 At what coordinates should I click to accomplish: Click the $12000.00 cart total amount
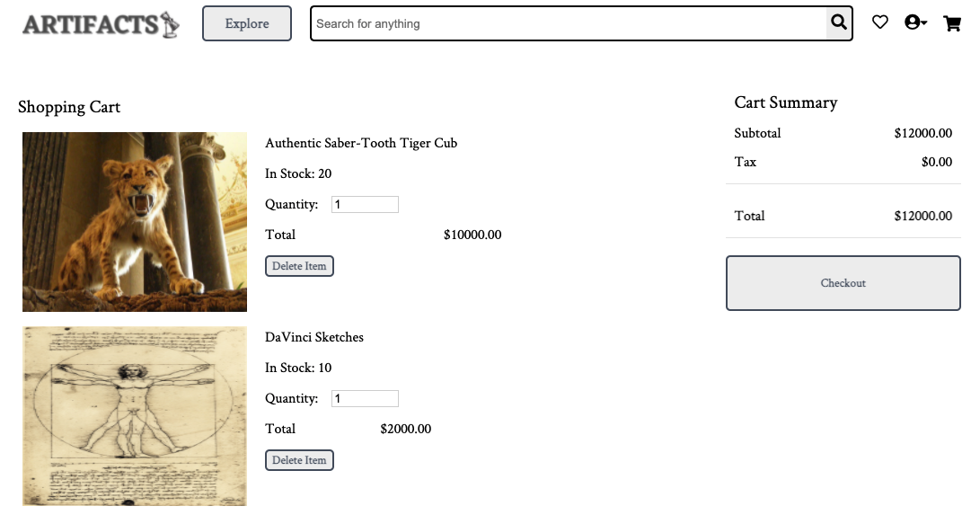pos(923,217)
